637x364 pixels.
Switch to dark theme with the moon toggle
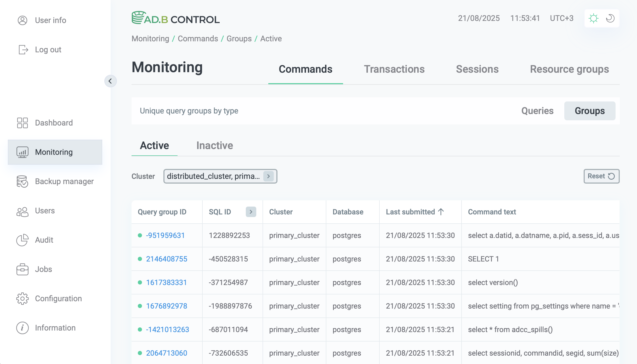(610, 18)
